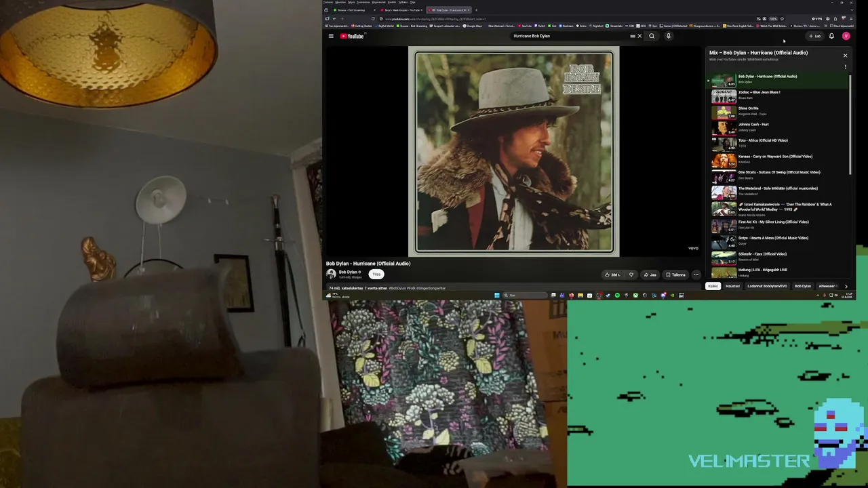Subscribe with the Tilaa button
The height and width of the screenshot is (488, 868).
[x=376, y=274]
